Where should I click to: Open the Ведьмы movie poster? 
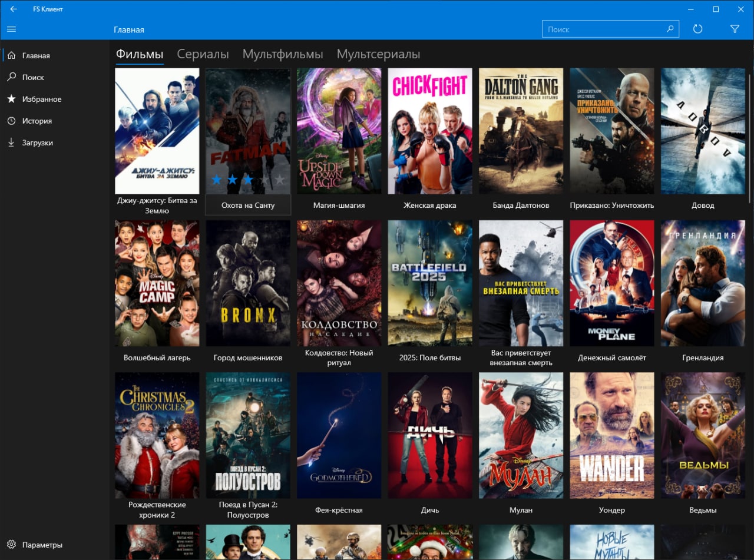pyautogui.click(x=703, y=436)
